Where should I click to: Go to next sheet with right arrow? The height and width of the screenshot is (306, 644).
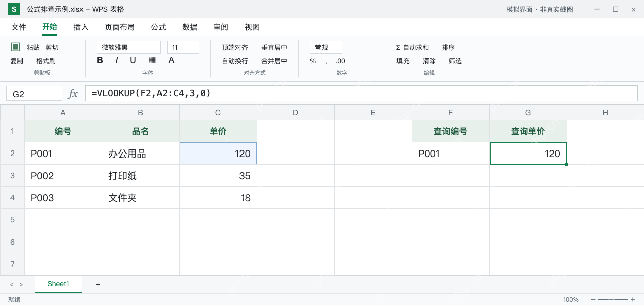[x=21, y=285]
